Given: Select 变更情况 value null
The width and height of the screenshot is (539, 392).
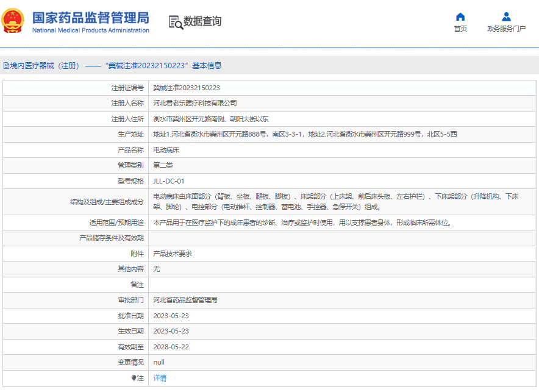Looking at the screenshot, I should pos(159,362).
